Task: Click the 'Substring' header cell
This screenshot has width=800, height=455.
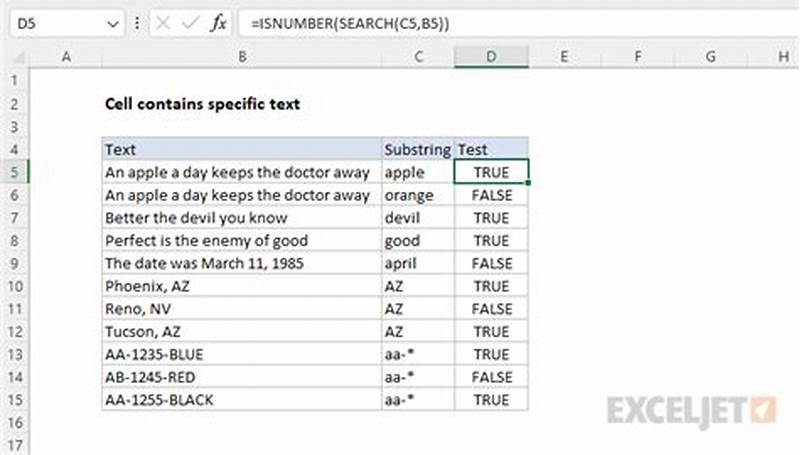Action: click(x=418, y=149)
